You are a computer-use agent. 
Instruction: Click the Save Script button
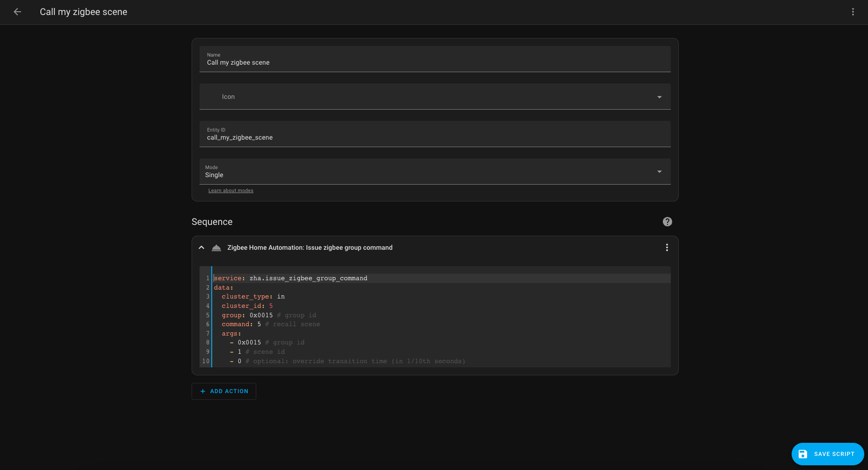pos(827,454)
